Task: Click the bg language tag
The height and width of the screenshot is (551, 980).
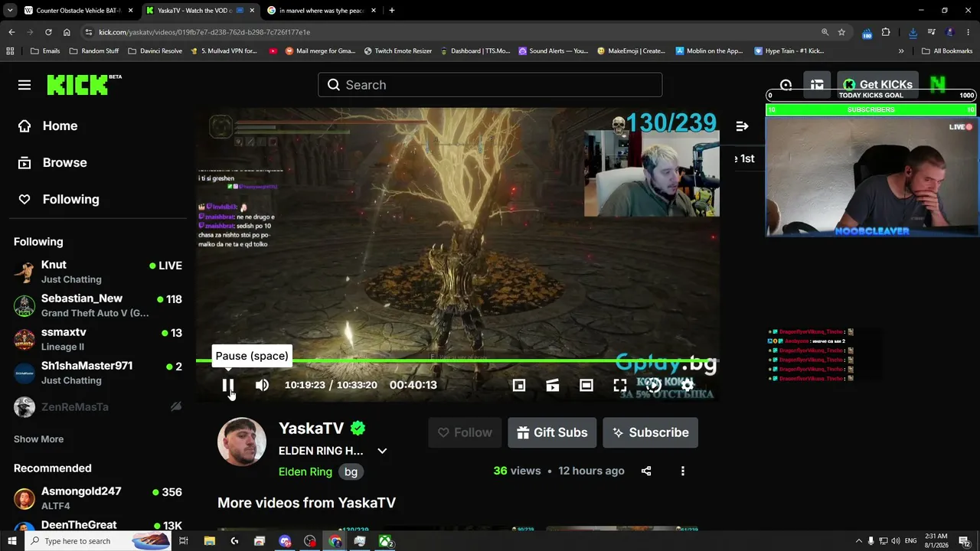Action: pos(351,471)
